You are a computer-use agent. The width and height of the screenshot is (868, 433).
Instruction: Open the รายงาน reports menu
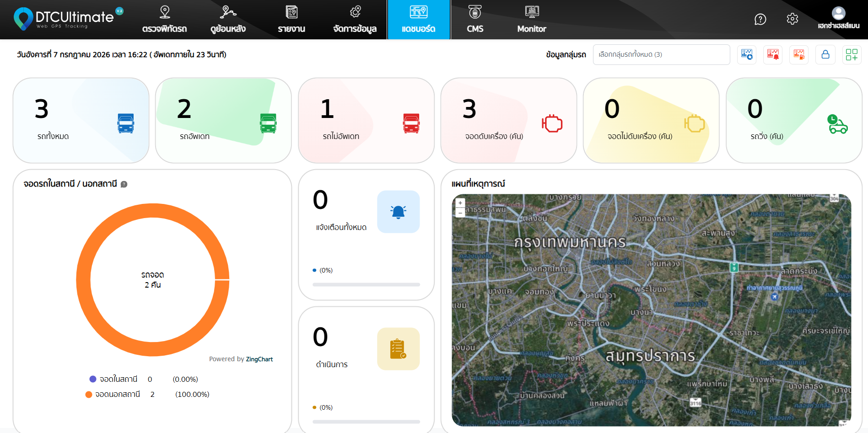pyautogui.click(x=291, y=20)
